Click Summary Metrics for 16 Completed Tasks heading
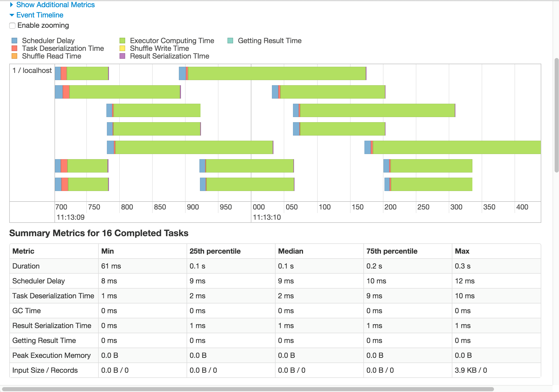559x392 pixels. pos(99,233)
